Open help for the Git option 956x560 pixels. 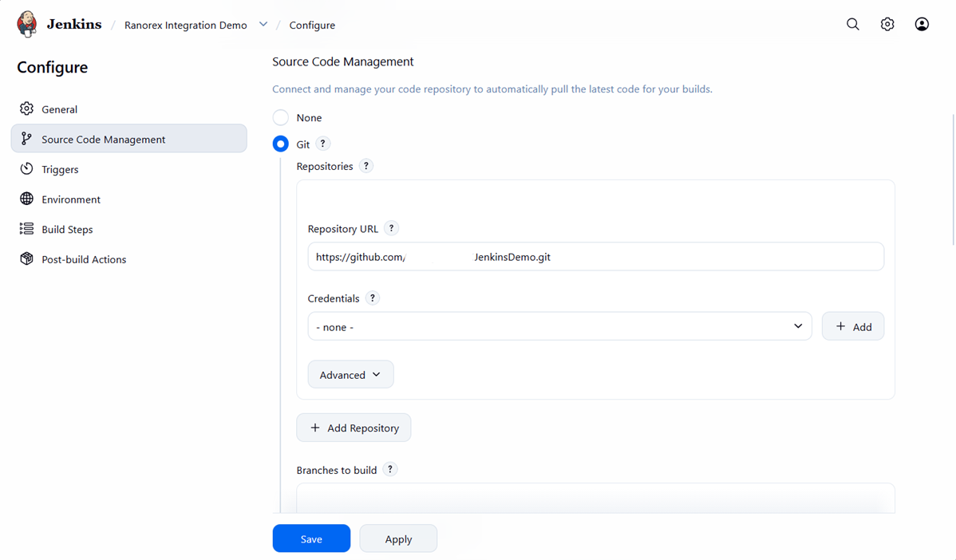(322, 144)
